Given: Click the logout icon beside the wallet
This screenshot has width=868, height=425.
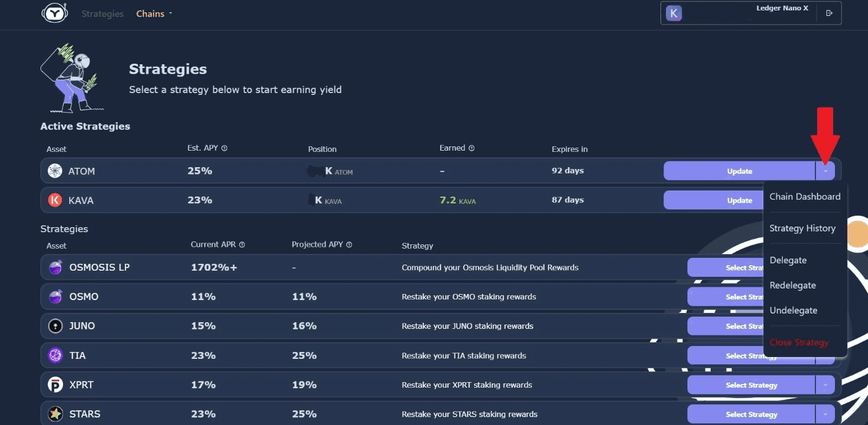Looking at the screenshot, I should point(829,13).
